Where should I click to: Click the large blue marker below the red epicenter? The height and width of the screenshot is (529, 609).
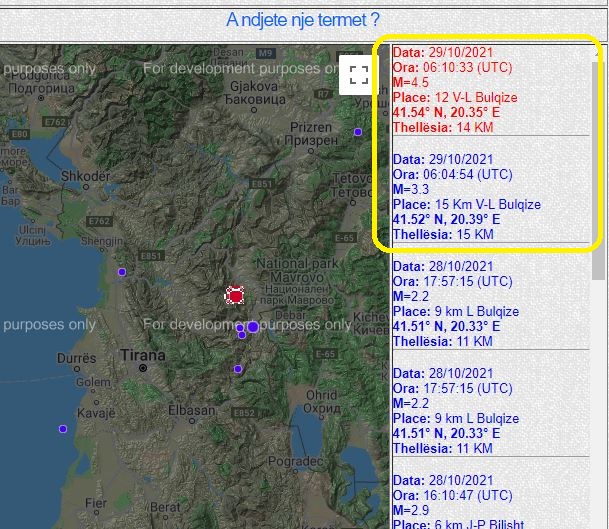pyautogui.click(x=253, y=327)
